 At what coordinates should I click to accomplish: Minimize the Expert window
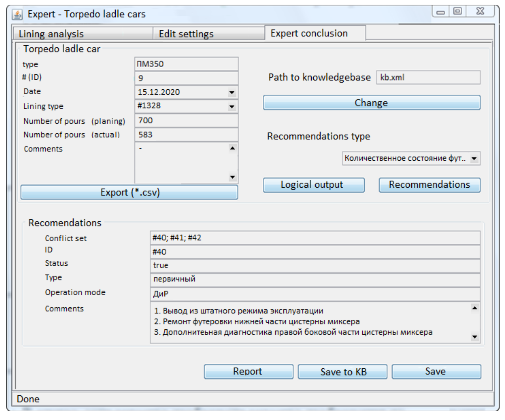440,12
